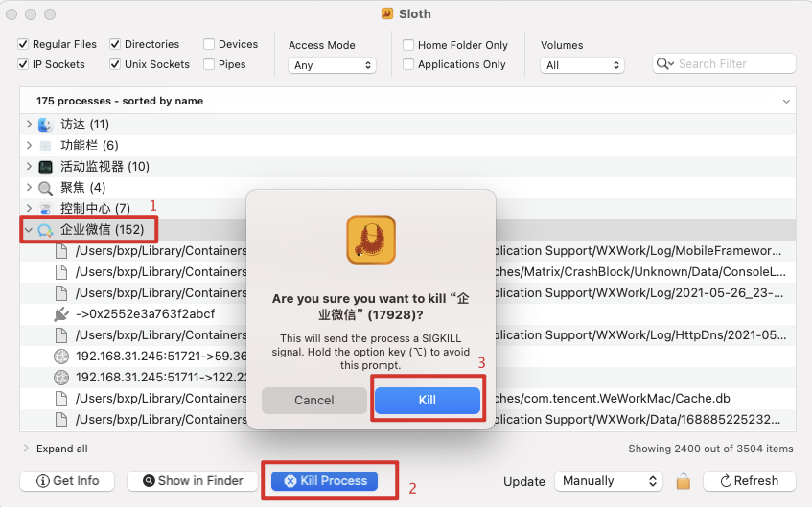812x507 pixels.
Task: Click the padlock authentication icon
Action: click(x=683, y=481)
